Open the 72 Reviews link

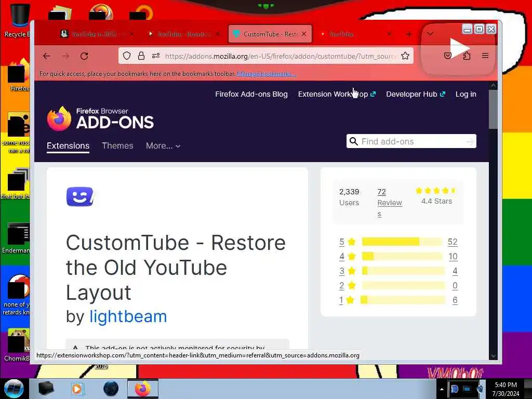coord(390,203)
